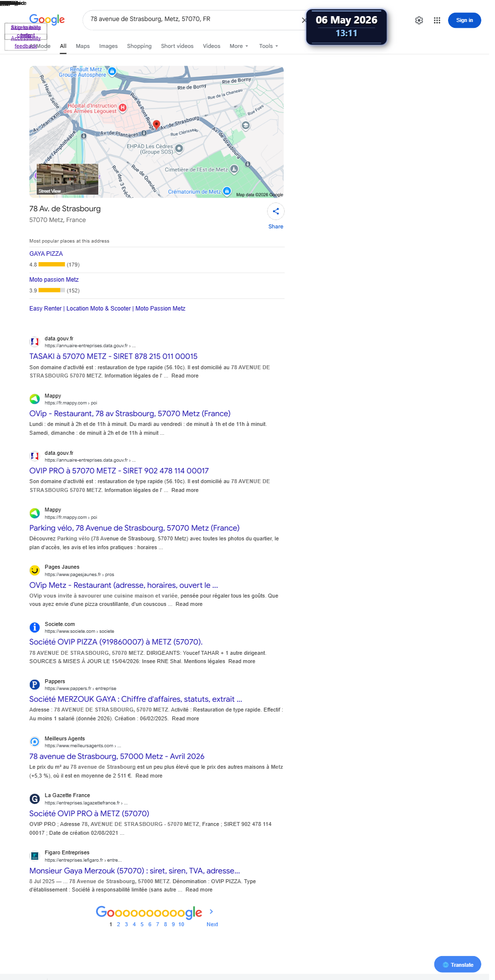
Task: Click Read more in TASAKI snippet
Action: pyautogui.click(x=185, y=376)
